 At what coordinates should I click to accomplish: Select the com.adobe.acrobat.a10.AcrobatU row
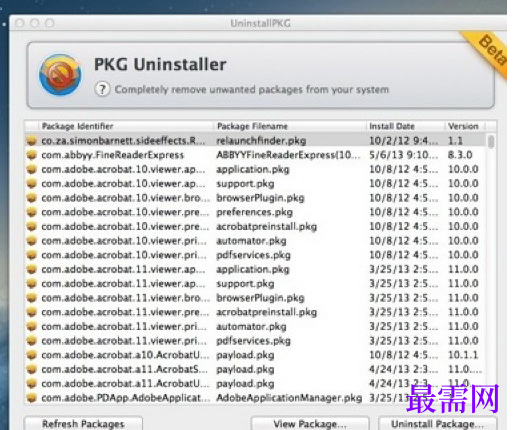pos(255,355)
